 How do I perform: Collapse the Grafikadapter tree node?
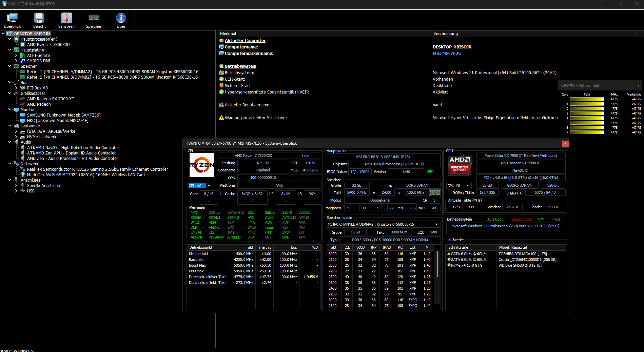(x=9, y=94)
